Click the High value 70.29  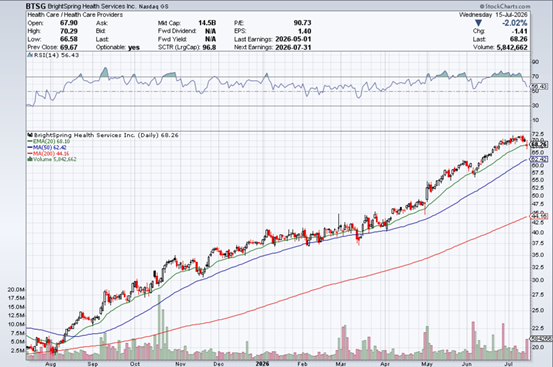tap(69, 31)
